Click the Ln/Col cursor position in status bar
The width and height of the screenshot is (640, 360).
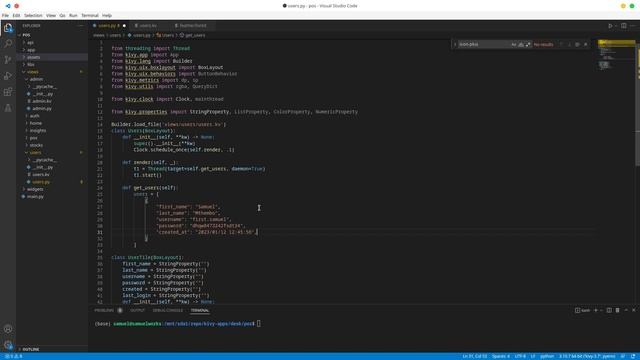click(x=475, y=356)
